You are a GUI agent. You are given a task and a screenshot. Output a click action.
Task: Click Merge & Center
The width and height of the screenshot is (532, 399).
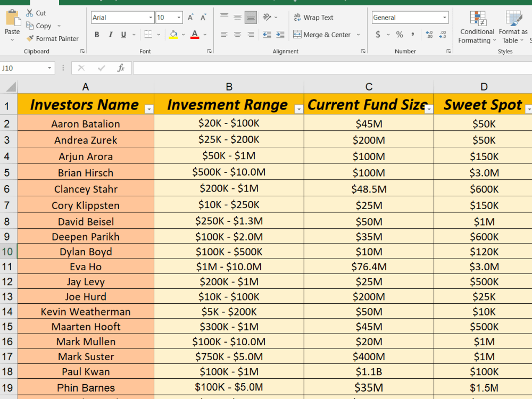click(322, 34)
